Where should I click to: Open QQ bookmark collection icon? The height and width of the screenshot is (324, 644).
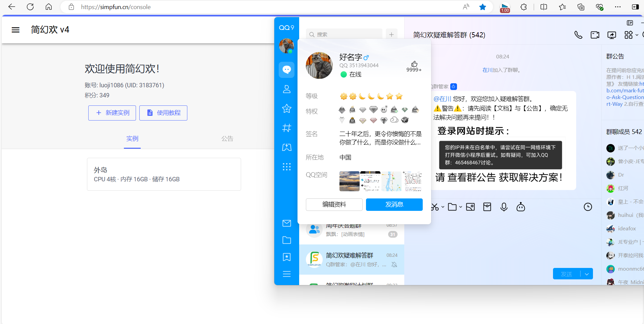click(286, 257)
